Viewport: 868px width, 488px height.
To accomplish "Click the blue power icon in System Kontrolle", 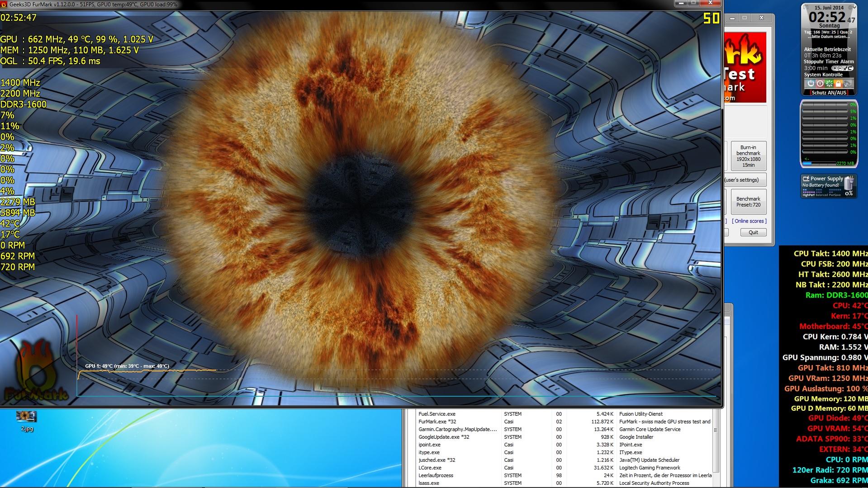I will [811, 84].
